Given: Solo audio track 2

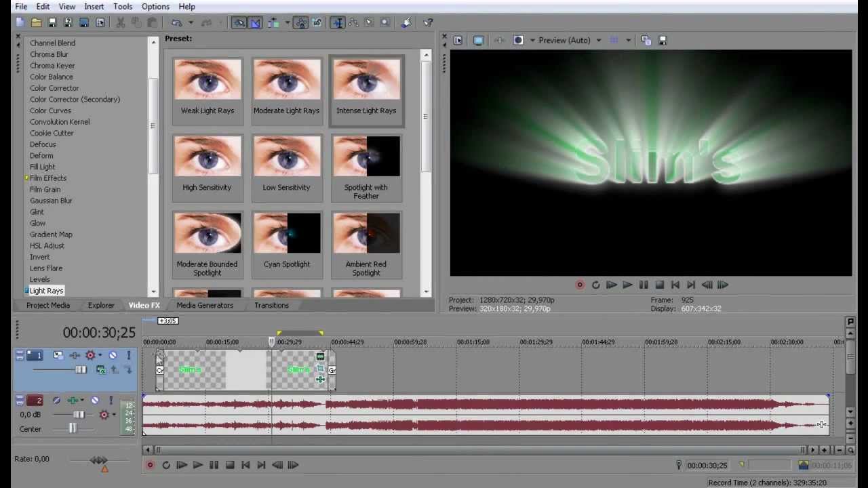Looking at the screenshot, I should 111,400.
